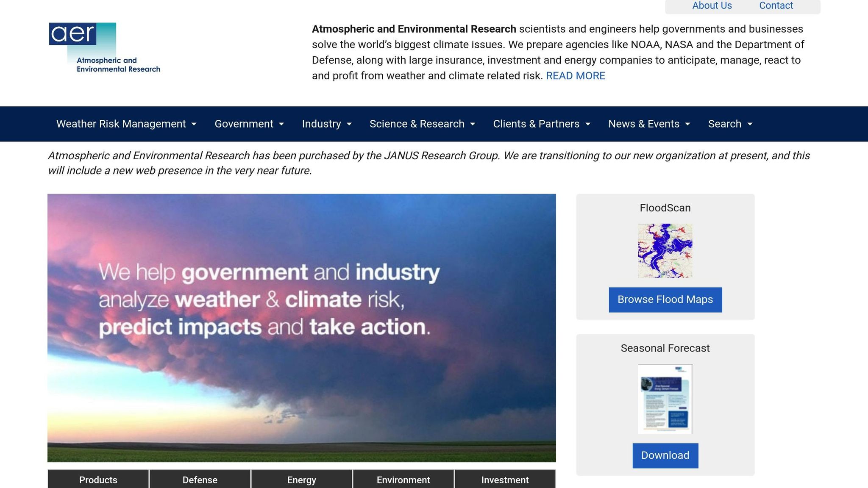Switch to the Energy tab
The height and width of the screenshot is (488, 868).
pos(302,480)
